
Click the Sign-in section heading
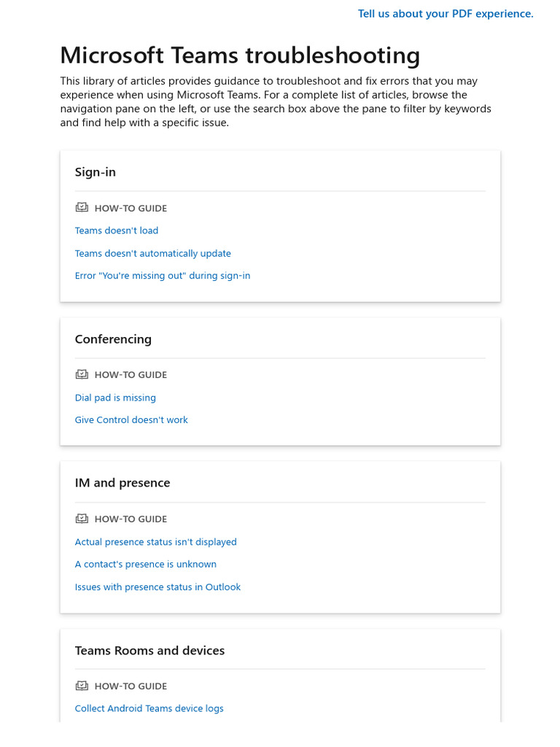(x=96, y=172)
